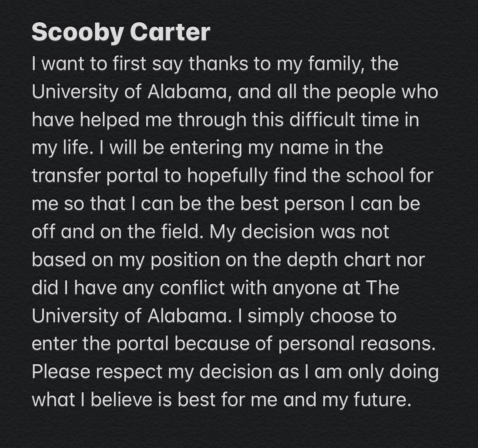
Task: Click the word 'Scooby' in the heading
Action: pos(77,32)
